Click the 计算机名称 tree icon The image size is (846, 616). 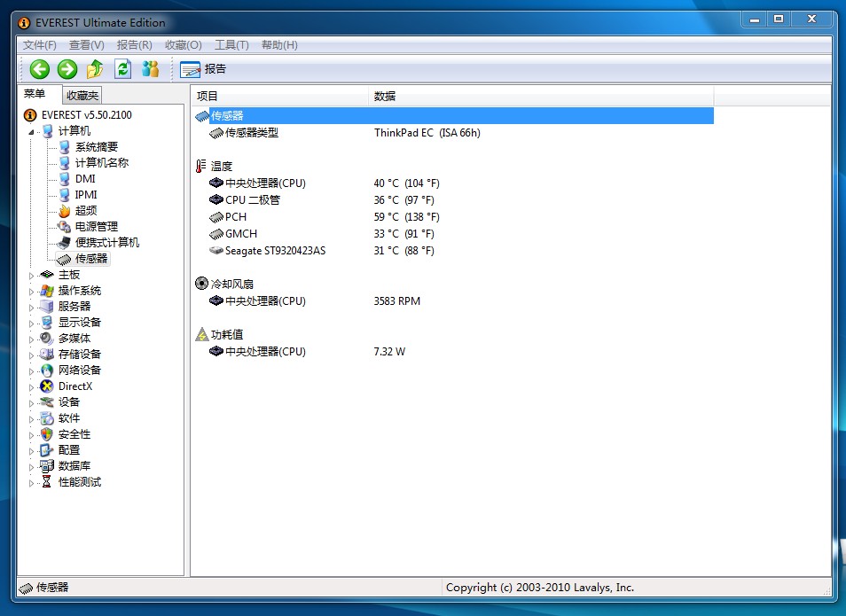(65, 162)
